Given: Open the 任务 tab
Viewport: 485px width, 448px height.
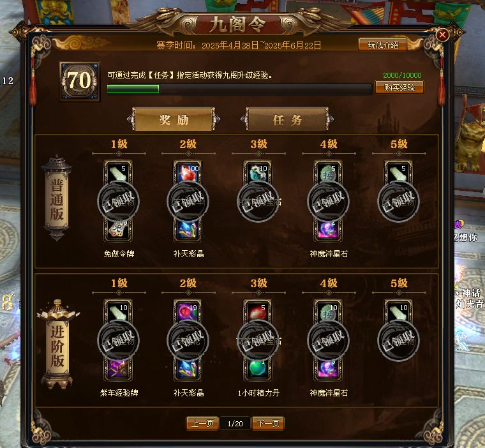Looking at the screenshot, I should 287,119.
